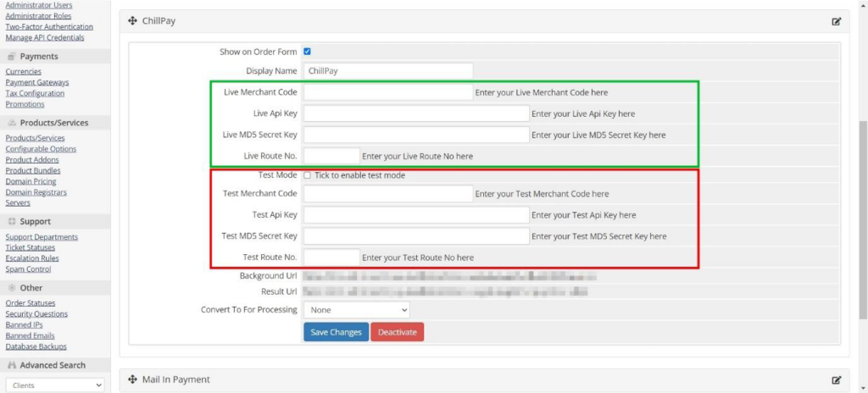Click the Test Route No. input field
This screenshot has height=393, width=868.
pyautogui.click(x=331, y=257)
